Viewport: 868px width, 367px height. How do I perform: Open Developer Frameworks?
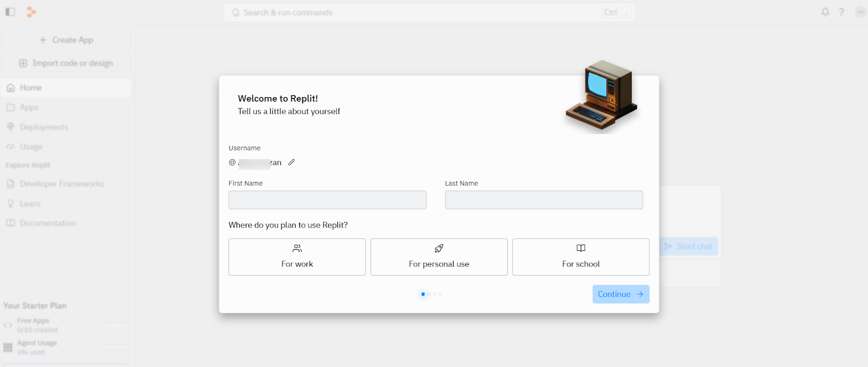click(x=66, y=184)
